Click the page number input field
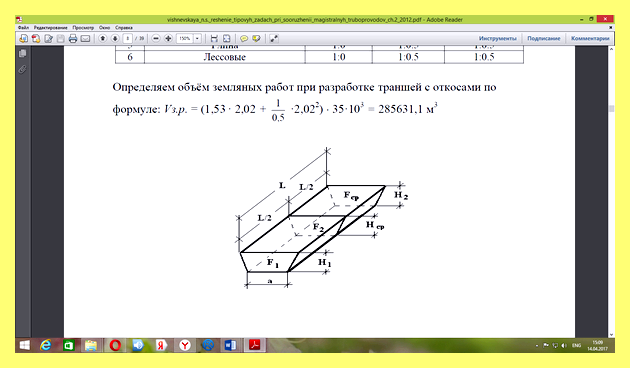This screenshot has width=630, height=368. [127, 39]
